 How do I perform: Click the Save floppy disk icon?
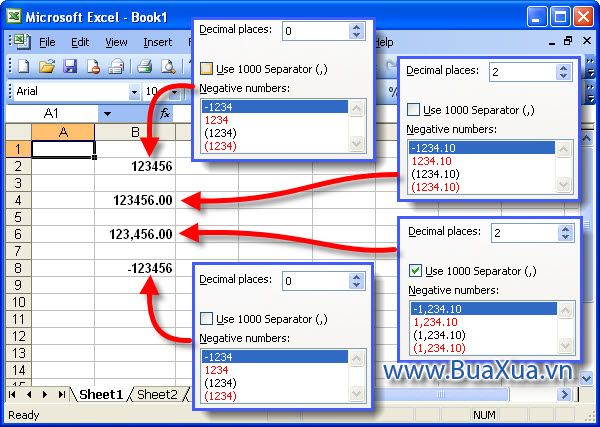70,67
